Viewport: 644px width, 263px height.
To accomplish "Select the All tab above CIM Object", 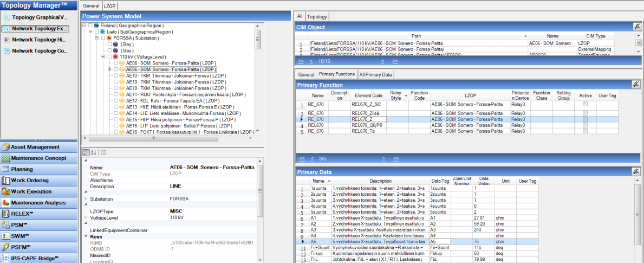I will (300, 16).
